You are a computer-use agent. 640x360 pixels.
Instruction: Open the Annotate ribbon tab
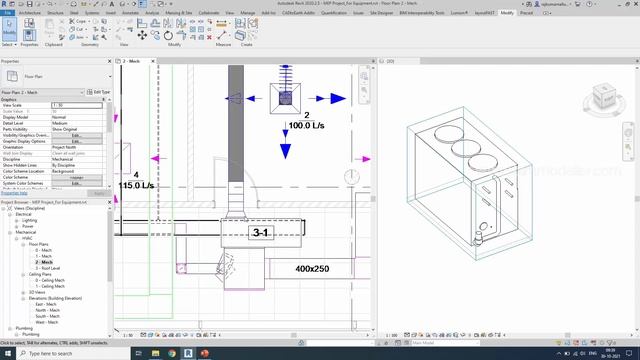coord(131,13)
